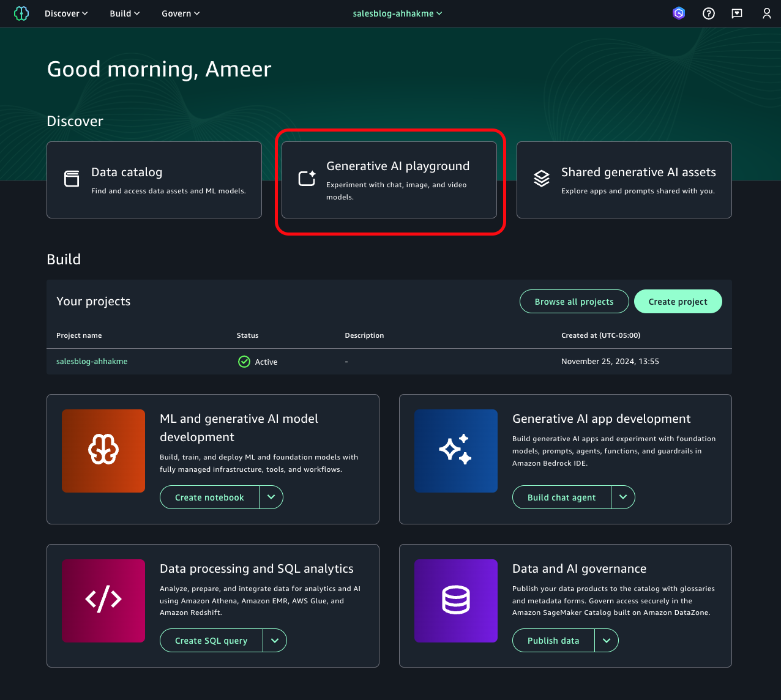Open the Generative AI playground icon
The image size is (781, 700).
(307, 177)
